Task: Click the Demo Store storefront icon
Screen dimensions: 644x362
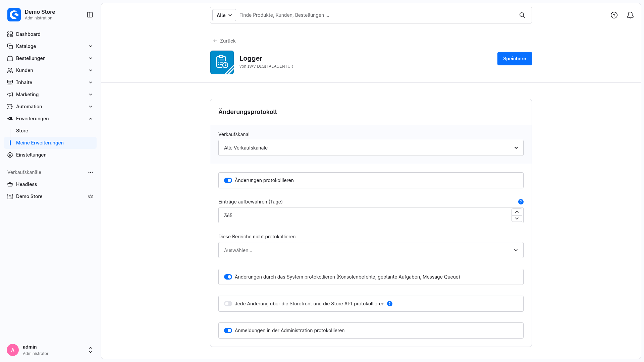Action: click(10, 196)
